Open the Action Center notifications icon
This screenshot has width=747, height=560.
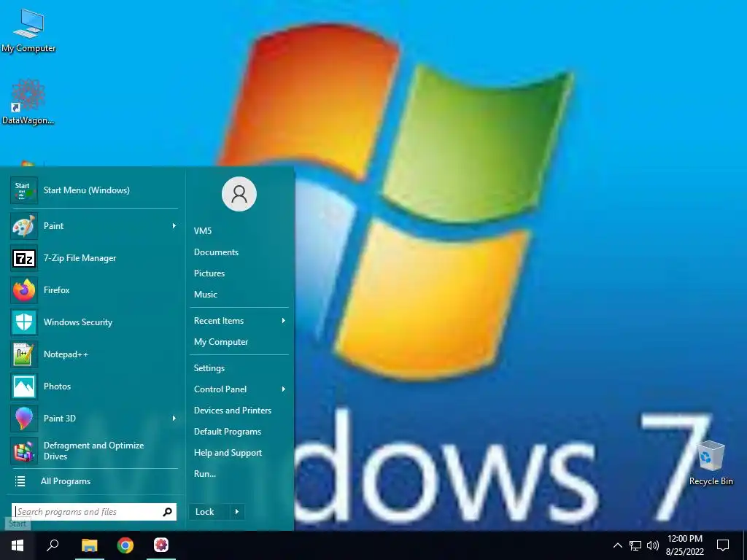pos(723,545)
